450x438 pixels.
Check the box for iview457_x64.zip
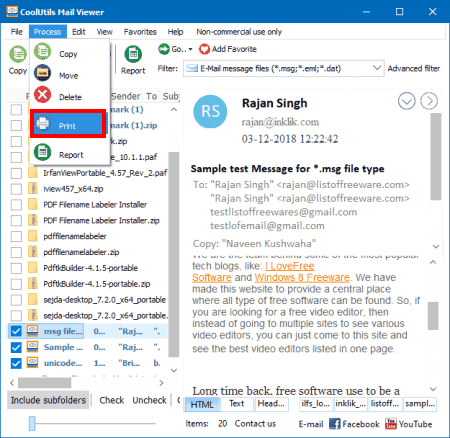pyautogui.click(x=16, y=189)
